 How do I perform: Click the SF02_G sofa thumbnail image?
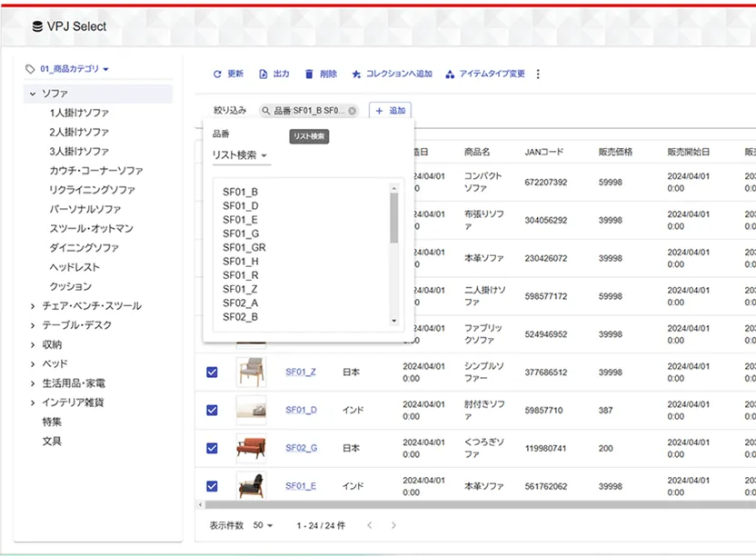pyautogui.click(x=252, y=446)
